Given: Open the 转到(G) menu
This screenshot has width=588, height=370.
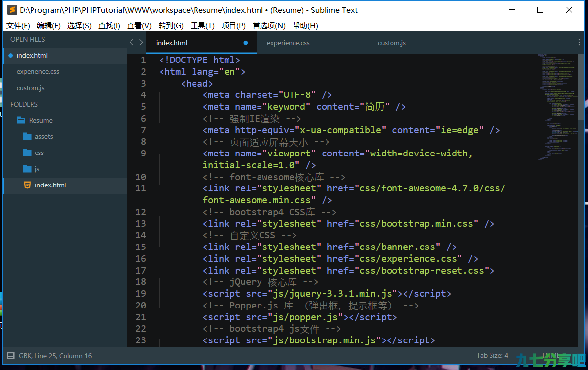Looking at the screenshot, I should click(171, 26).
